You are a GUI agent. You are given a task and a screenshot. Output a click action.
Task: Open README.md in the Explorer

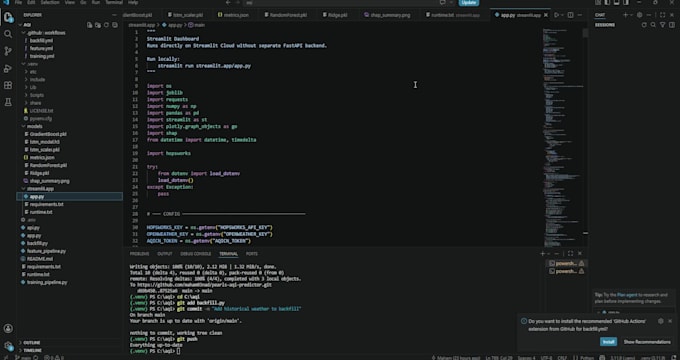pos(39,259)
